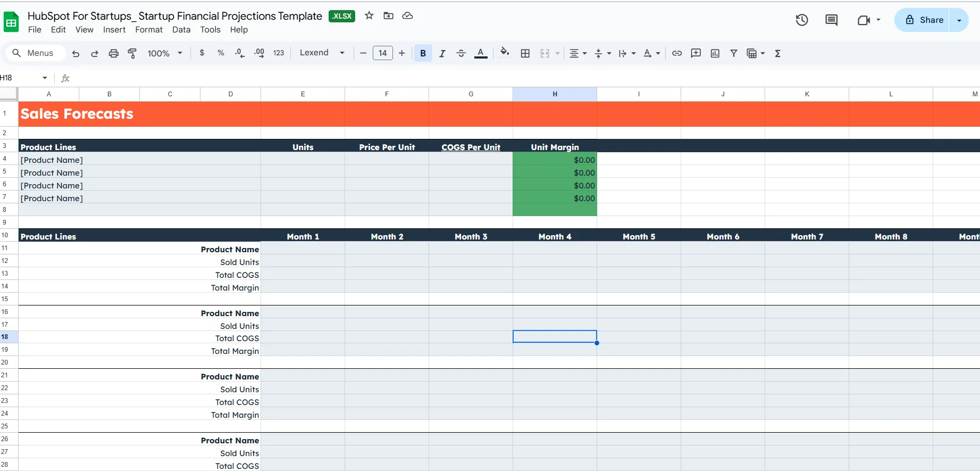The height and width of the screenshot is (471, 980).
Task: Expand filter views dropdown
Action: 763,53
